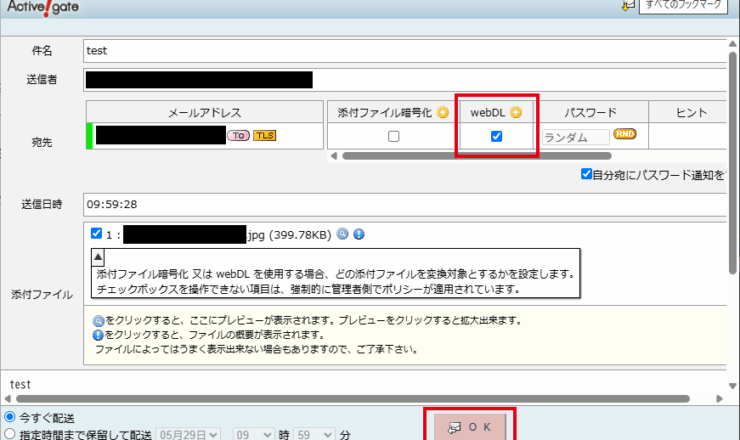Click the recipient table horizontal scrollbar thumb
The width and height of the screenshot is (740, 440).
coord(477,156)
